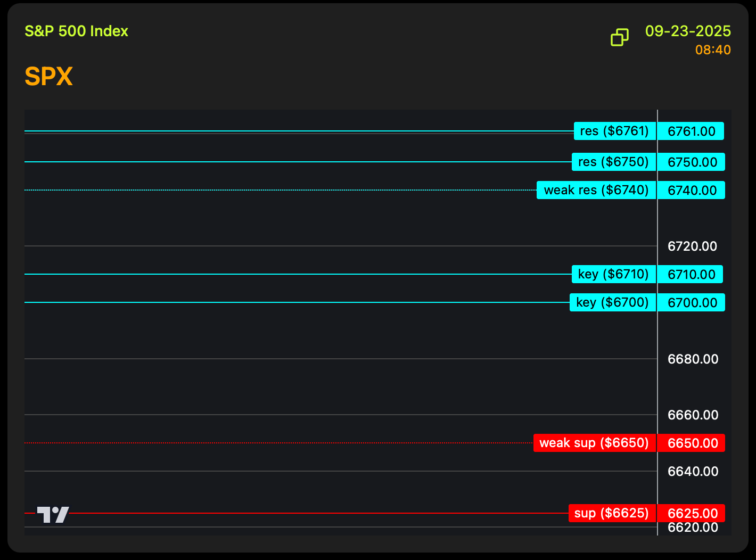
Task: Select the res ($6761) level label
Action: point(614,131)
